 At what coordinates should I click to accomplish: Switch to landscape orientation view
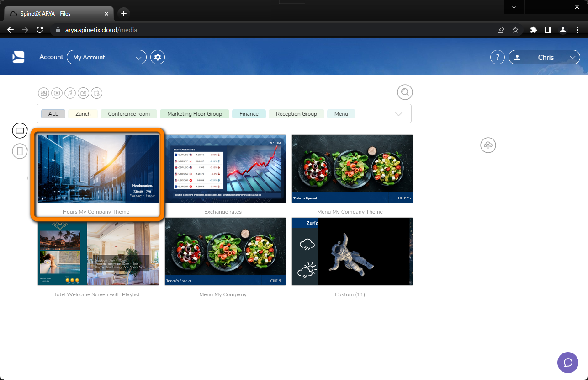tap(20, 130)
